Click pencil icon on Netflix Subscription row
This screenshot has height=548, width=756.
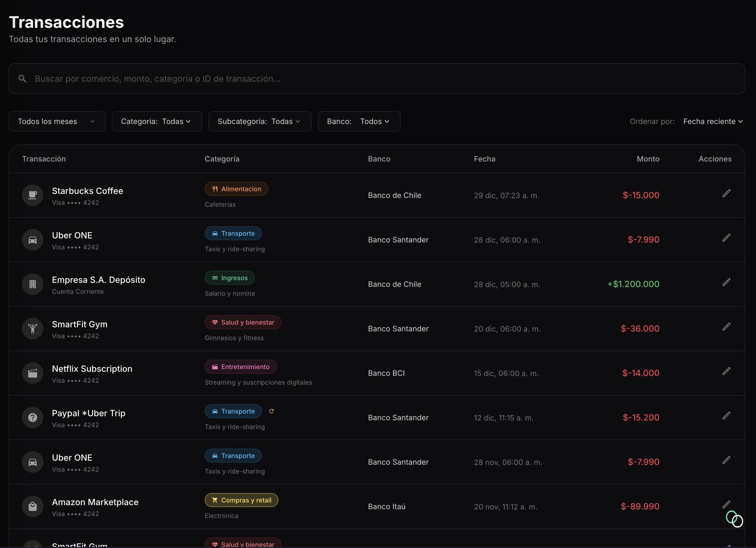pyautogui.click(x=726, y=371)
